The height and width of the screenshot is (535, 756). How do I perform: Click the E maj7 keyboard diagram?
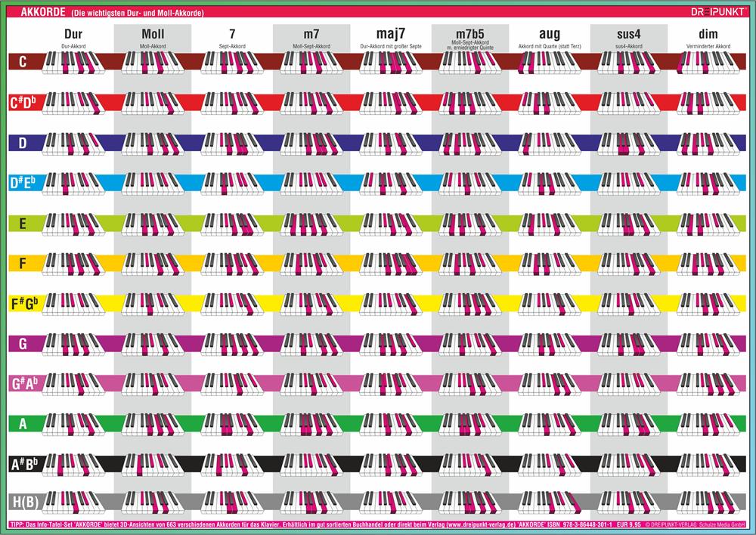(x=390, y=224)
